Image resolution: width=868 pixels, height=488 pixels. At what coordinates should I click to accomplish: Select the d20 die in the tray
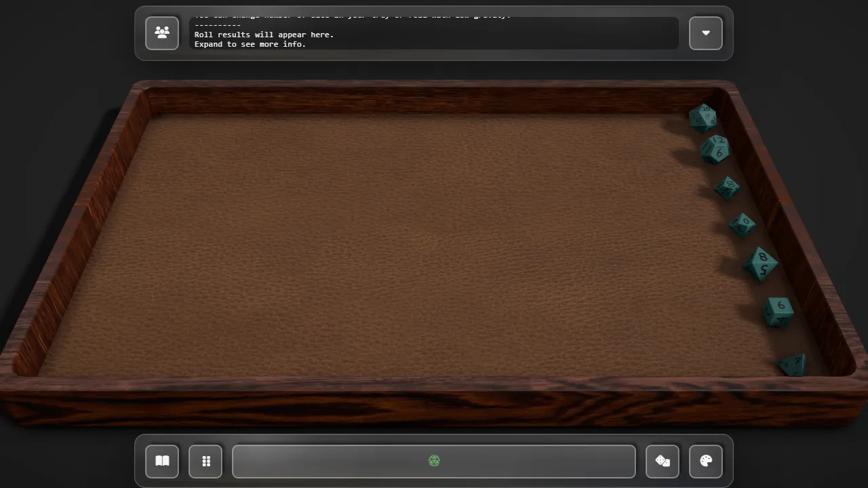tap(703, 118)
